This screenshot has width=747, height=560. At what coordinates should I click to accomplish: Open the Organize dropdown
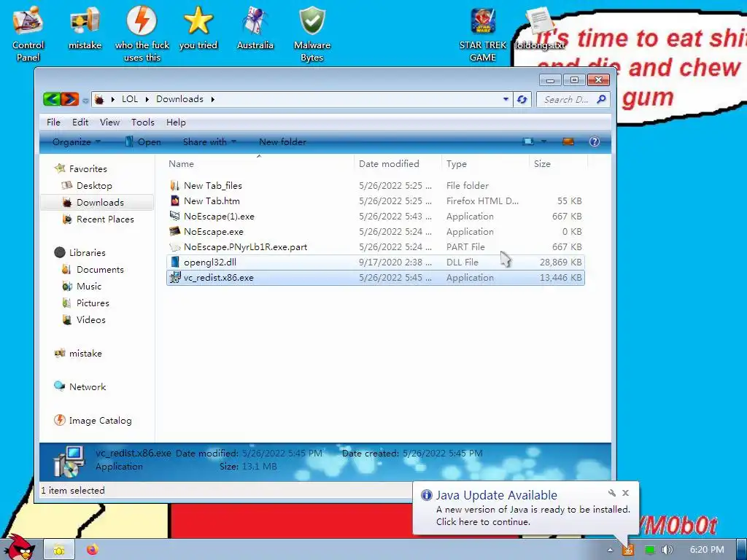tap(76, 141)
